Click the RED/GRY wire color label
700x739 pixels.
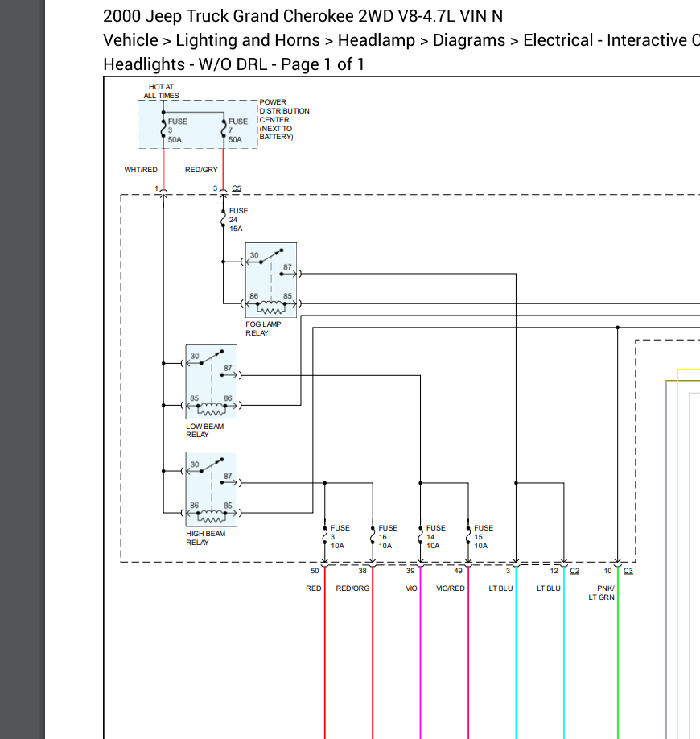(x=201, y=170)
